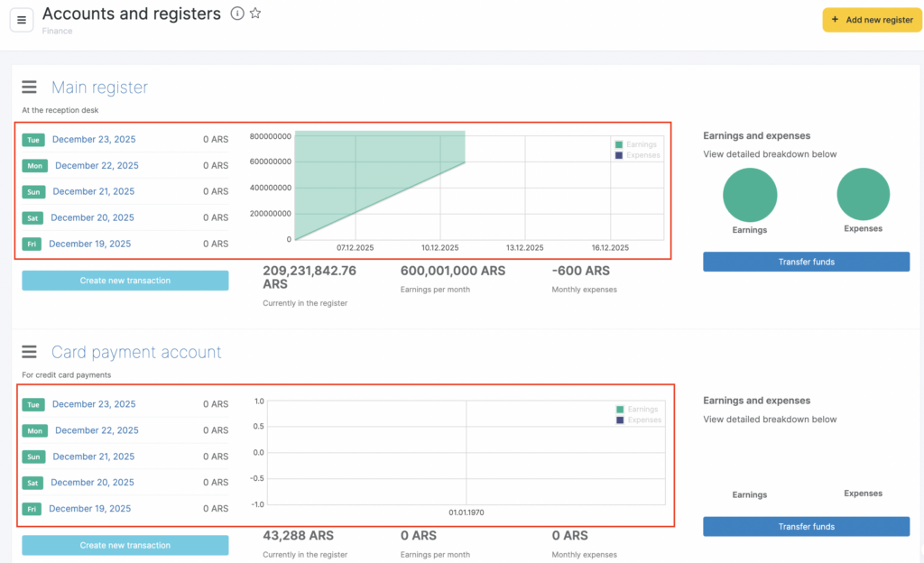Open Main register options menu icon
Viewport: 924px width, 563px height.
(30, 88)
